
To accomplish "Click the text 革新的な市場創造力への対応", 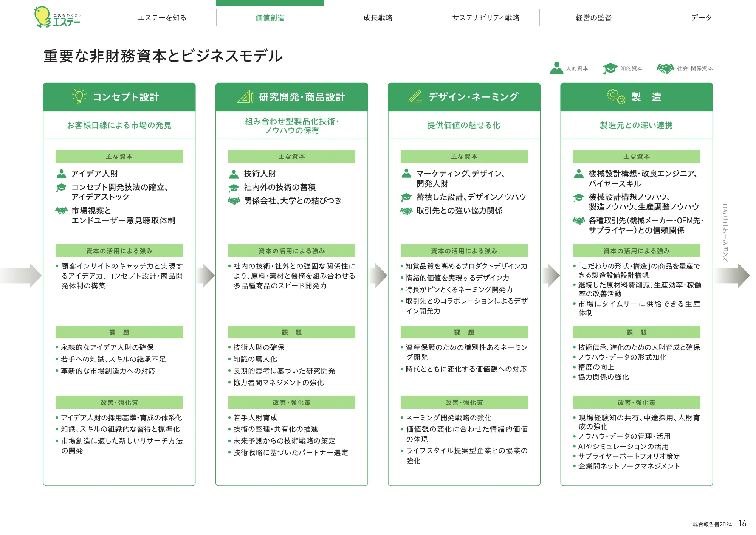I will point(108,371).
